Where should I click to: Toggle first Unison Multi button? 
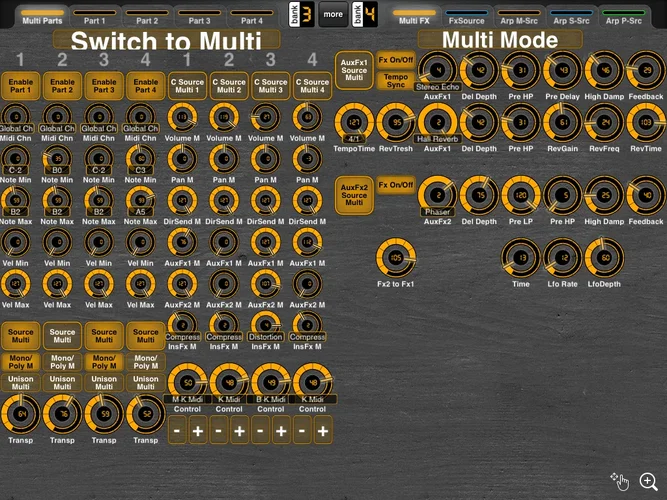point(20,383)
